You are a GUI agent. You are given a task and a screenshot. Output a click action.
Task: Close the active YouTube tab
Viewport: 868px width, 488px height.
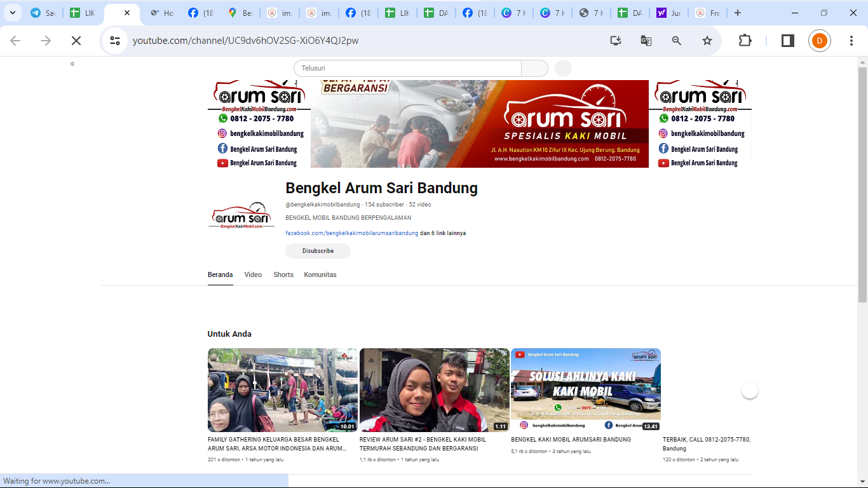127,13
